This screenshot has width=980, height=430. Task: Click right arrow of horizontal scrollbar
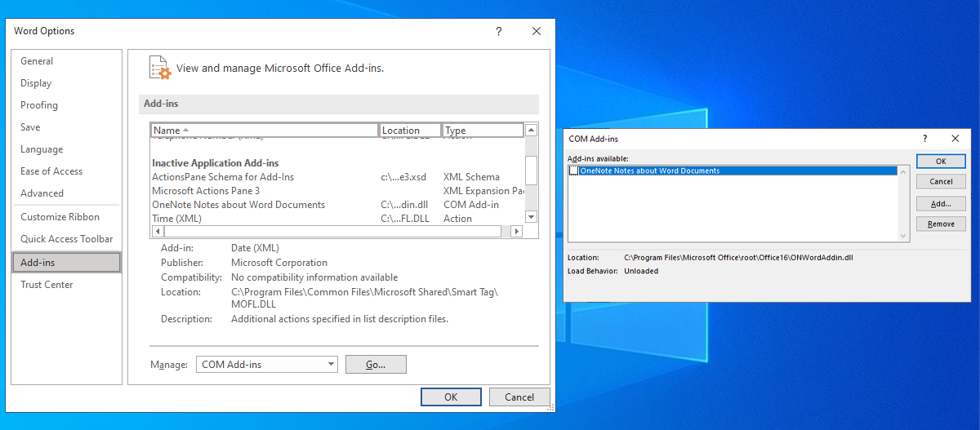(x=516, y=232)
